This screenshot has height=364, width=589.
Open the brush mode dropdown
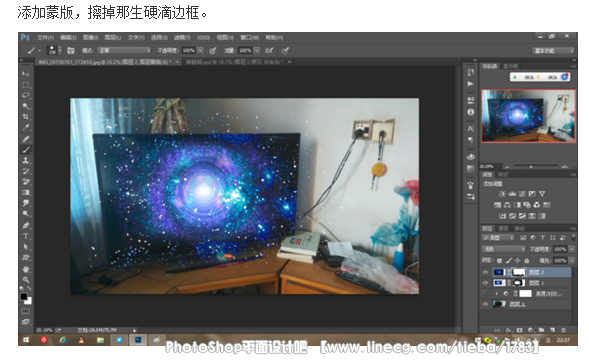coord(124,50)
